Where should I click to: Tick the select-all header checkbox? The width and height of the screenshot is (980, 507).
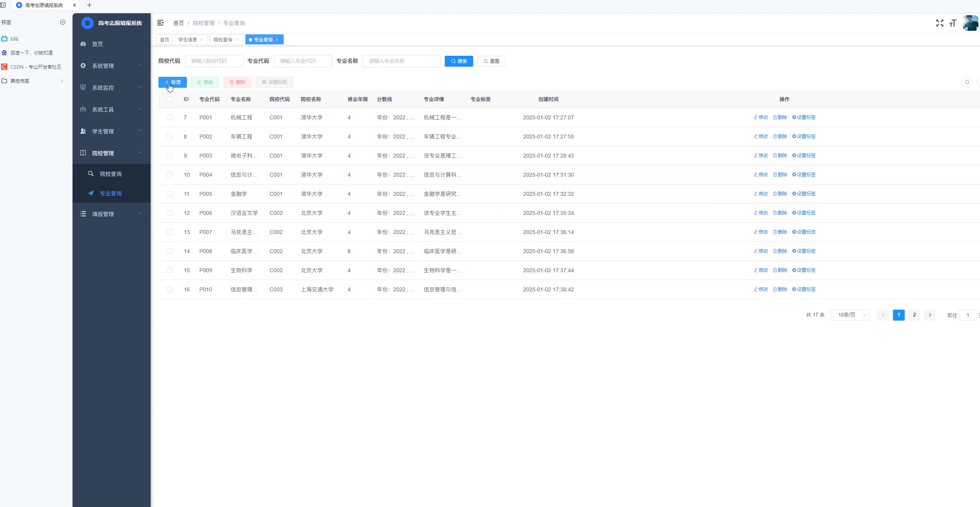point(169,99)
